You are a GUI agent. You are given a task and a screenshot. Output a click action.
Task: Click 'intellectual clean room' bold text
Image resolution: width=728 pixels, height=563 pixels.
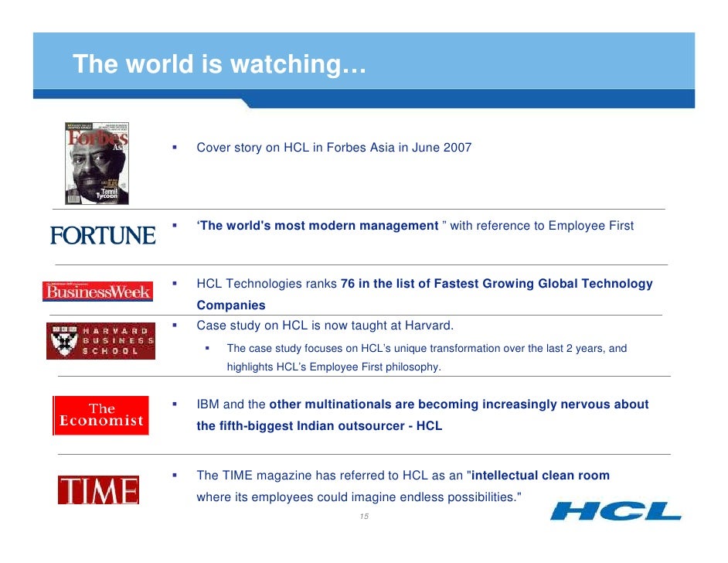click(x=540, y=476)
